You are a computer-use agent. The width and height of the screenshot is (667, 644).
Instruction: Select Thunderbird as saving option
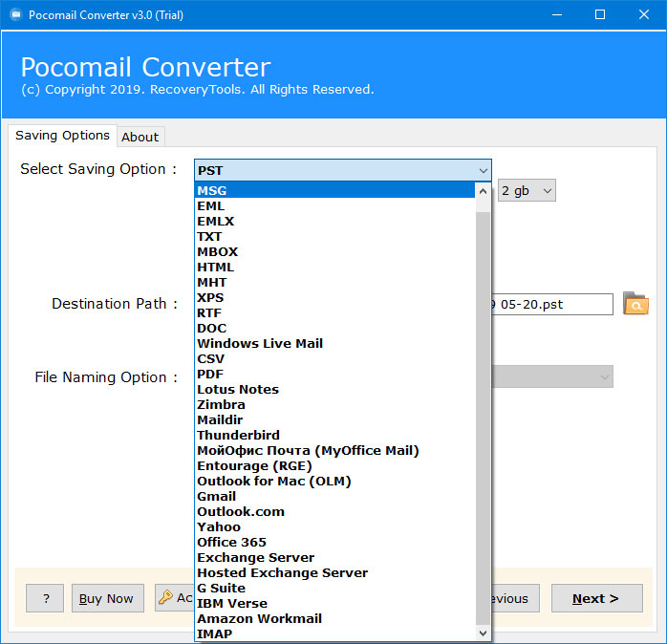(334, 435)
